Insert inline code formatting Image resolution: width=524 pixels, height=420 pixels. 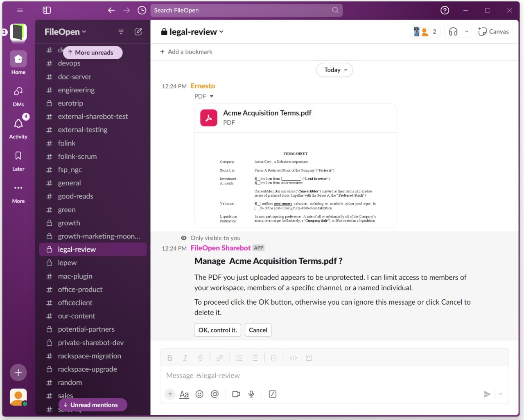click(294, 358)
